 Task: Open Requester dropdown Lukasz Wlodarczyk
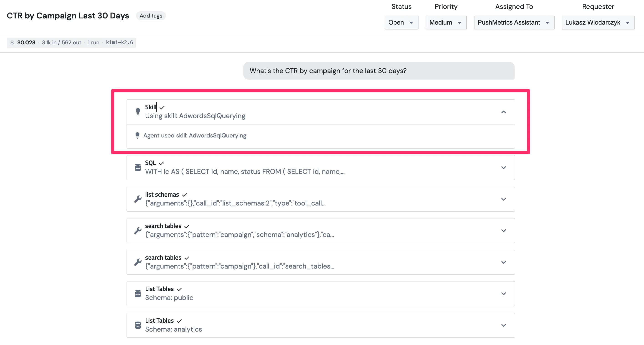tap(598, 23)
